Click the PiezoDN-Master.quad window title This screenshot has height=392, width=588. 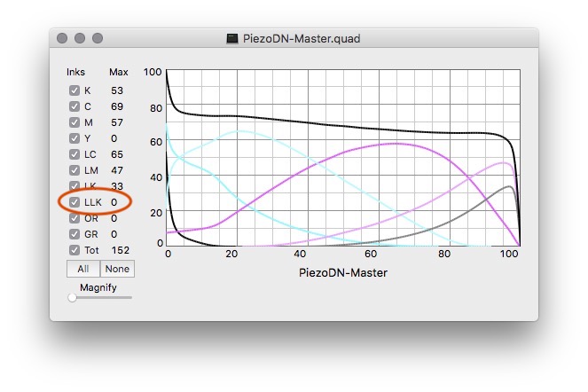302,38
